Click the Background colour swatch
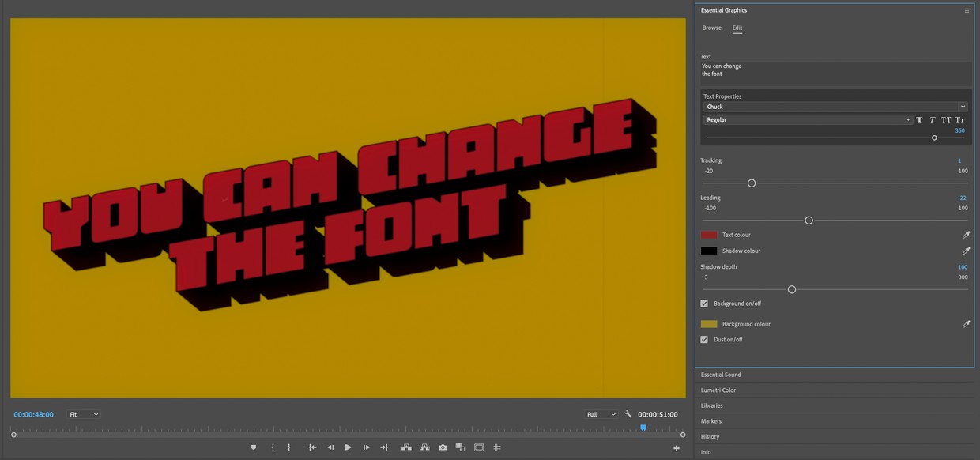Viewport: 980px width, 460px height. click(709, 324)
